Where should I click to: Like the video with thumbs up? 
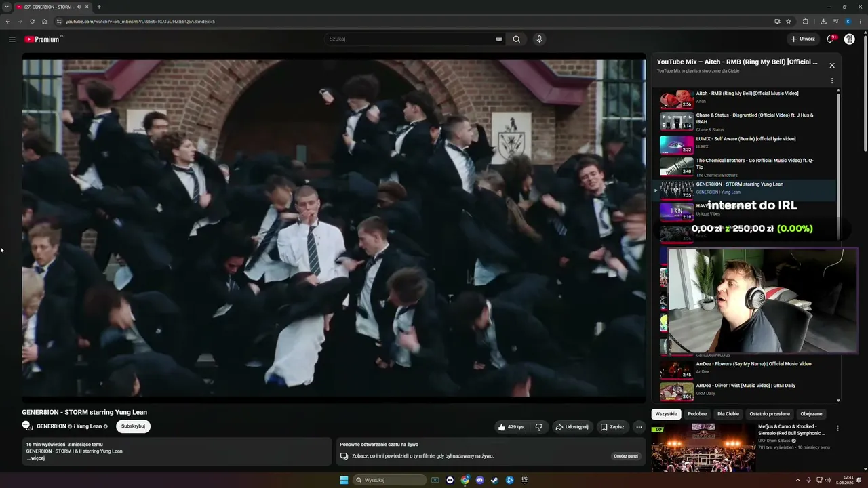pyautogui.click(x=511, y=427)
